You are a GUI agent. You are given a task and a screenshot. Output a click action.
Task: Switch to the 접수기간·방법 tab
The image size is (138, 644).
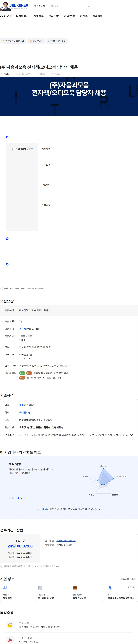tap(23, 74)
